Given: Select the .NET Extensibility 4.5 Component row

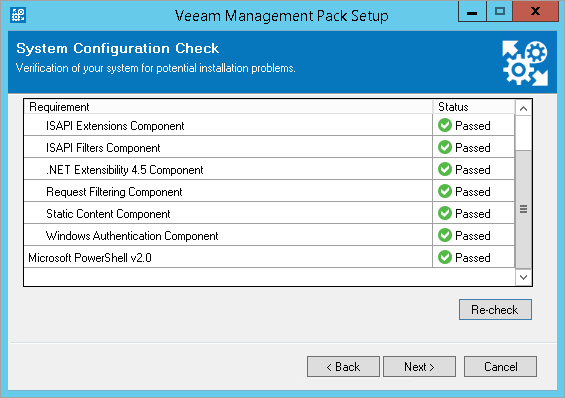Looking at the screenshot, I should (269, 169).
